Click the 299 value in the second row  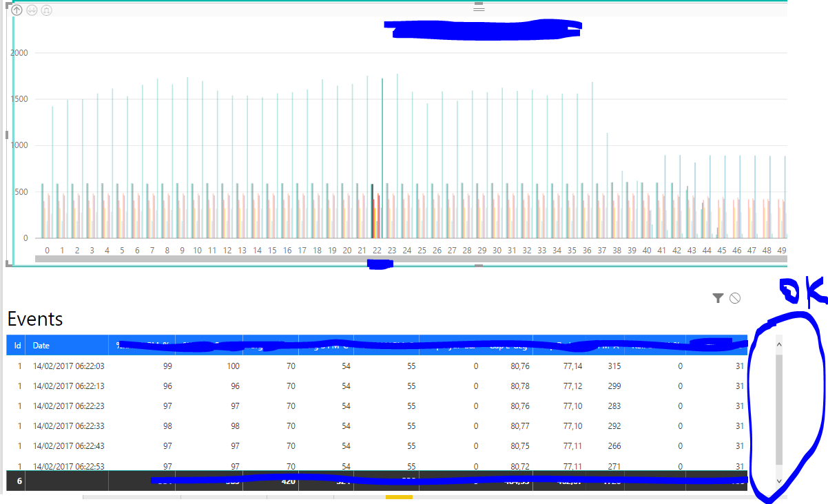[614, 386]
